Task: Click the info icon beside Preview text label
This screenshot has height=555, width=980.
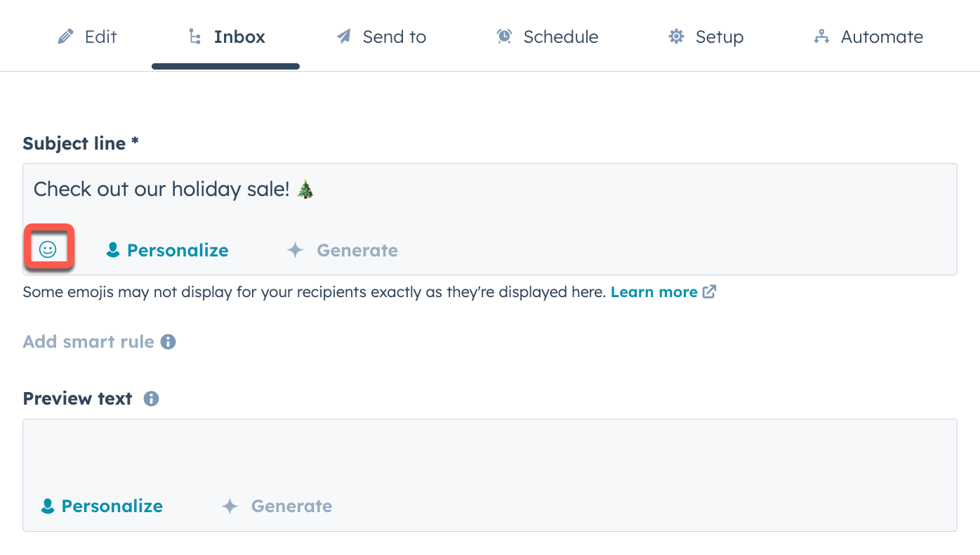Action: 151,398
